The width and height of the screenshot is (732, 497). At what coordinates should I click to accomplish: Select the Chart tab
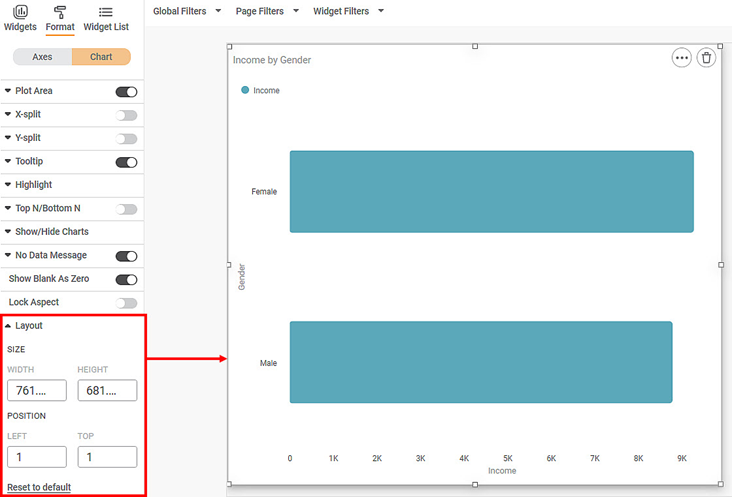point(101,57)
